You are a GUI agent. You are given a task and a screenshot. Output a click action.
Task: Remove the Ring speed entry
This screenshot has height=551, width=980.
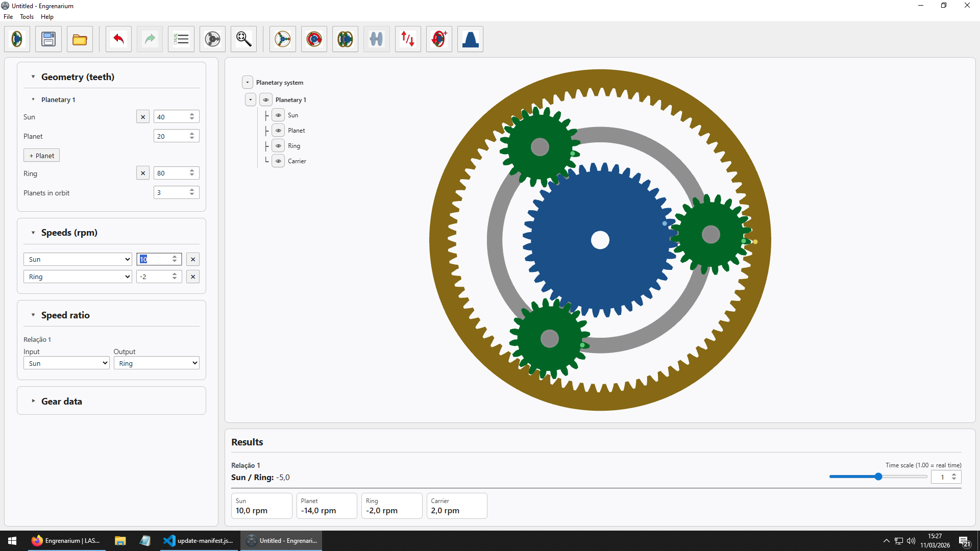tap(193, 276)
